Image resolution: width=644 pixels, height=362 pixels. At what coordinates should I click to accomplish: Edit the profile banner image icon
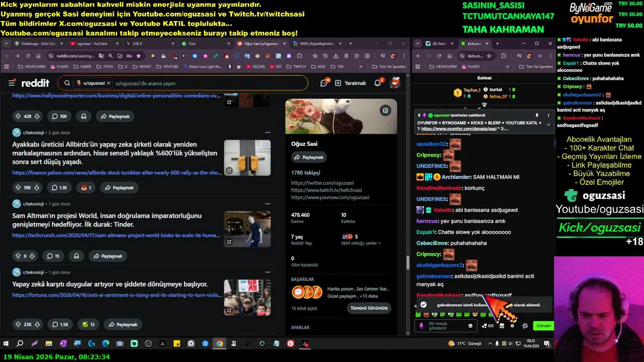pos(385,110)
